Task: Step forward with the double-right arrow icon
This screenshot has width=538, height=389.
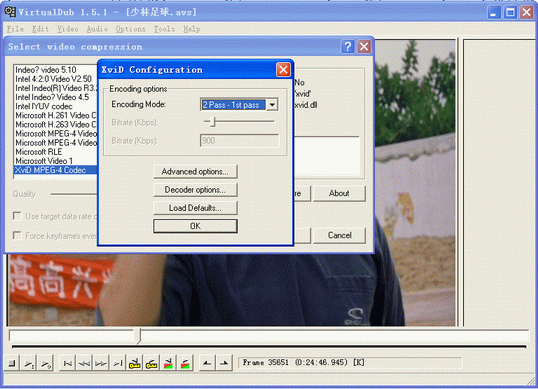Action: coord(101,363)
